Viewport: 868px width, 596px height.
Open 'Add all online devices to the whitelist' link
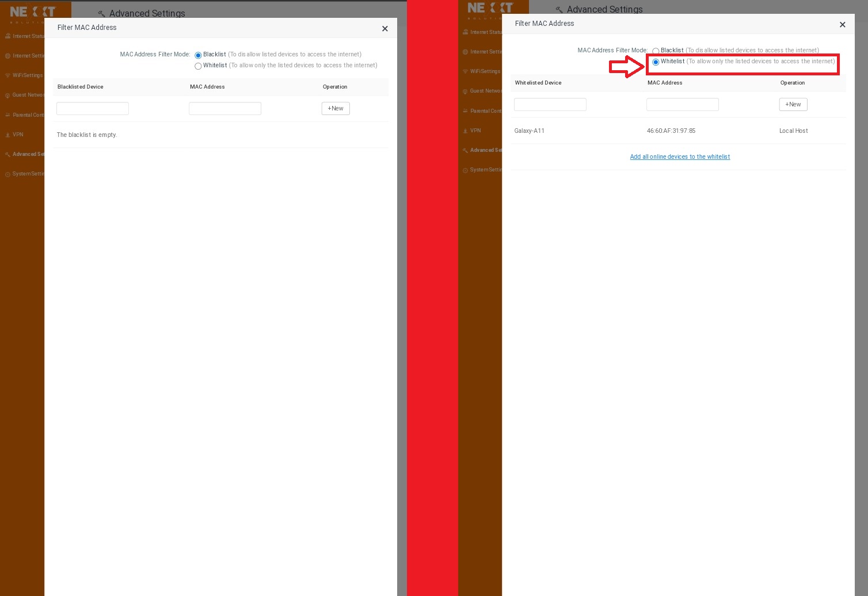pyautogui.click(x=680, y=157)
